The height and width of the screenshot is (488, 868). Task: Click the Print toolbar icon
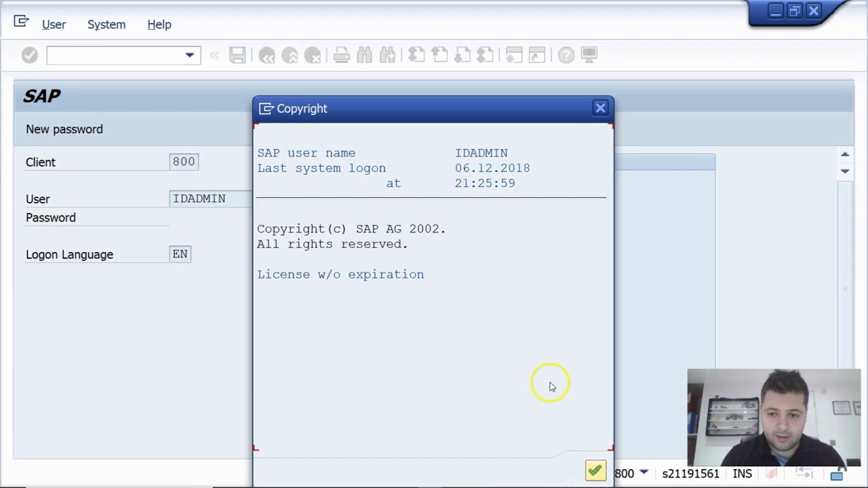(342, 55)
